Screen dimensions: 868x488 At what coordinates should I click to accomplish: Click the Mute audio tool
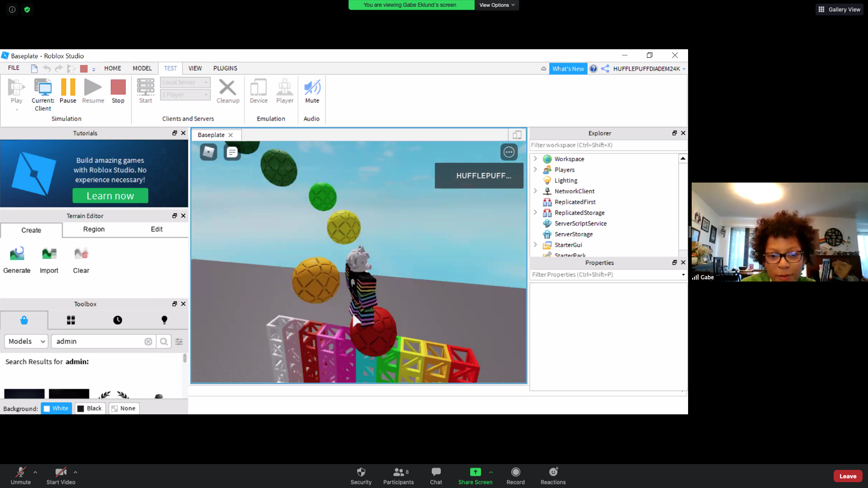click(313, 91)
